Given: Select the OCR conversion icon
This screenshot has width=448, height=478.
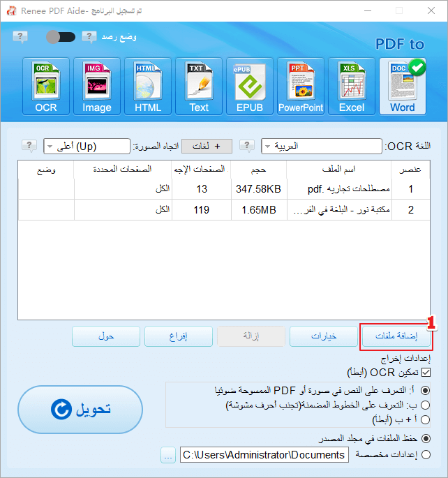Looking at the screenshot, I should 46,87.
